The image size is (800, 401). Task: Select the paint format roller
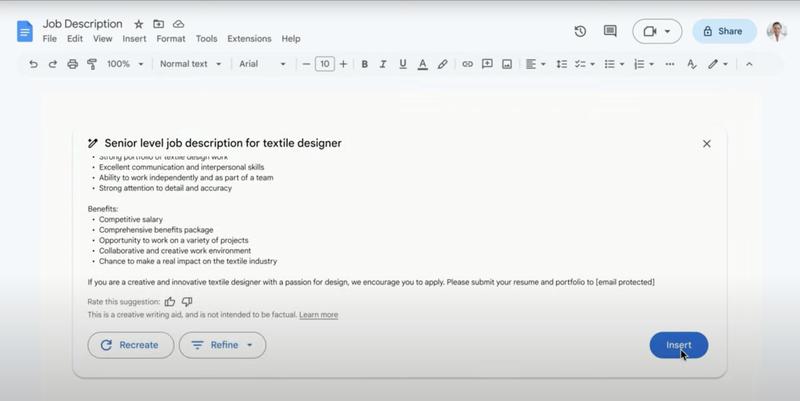coord(91,64)
